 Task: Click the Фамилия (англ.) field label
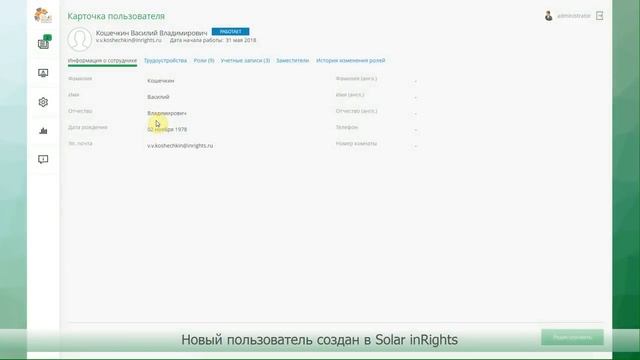(x=356, y=78)
